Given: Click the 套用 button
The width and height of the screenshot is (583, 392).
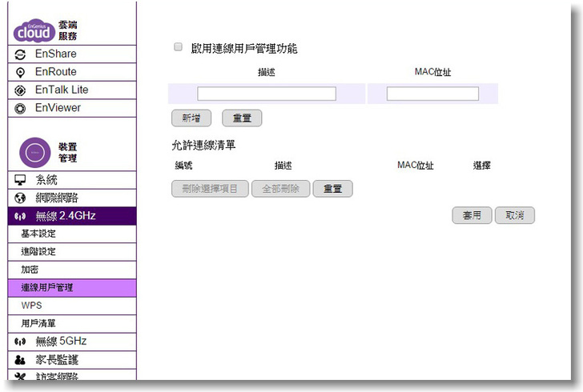Looking at the screenshot, I should [x=472, y=215].
